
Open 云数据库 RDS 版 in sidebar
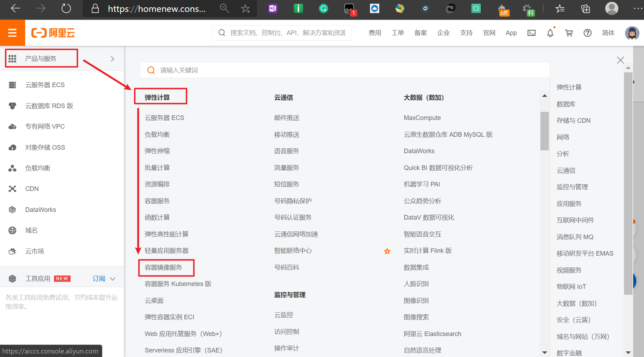pos(49,106)
